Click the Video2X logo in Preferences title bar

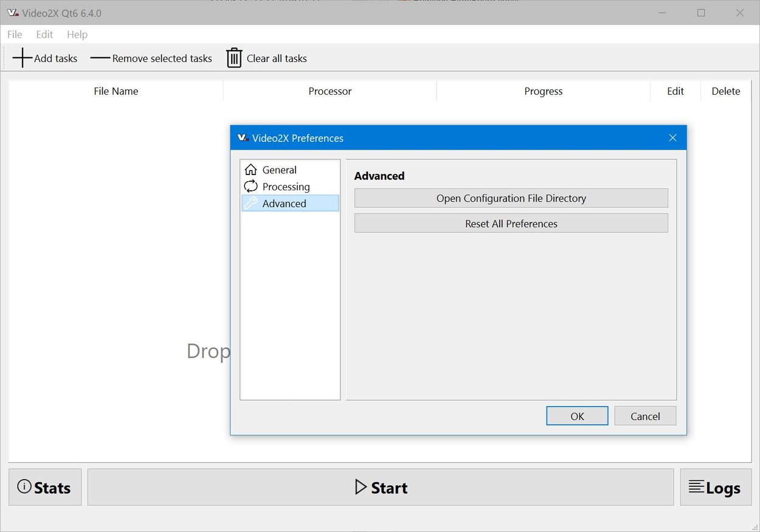tap(243, 138)
